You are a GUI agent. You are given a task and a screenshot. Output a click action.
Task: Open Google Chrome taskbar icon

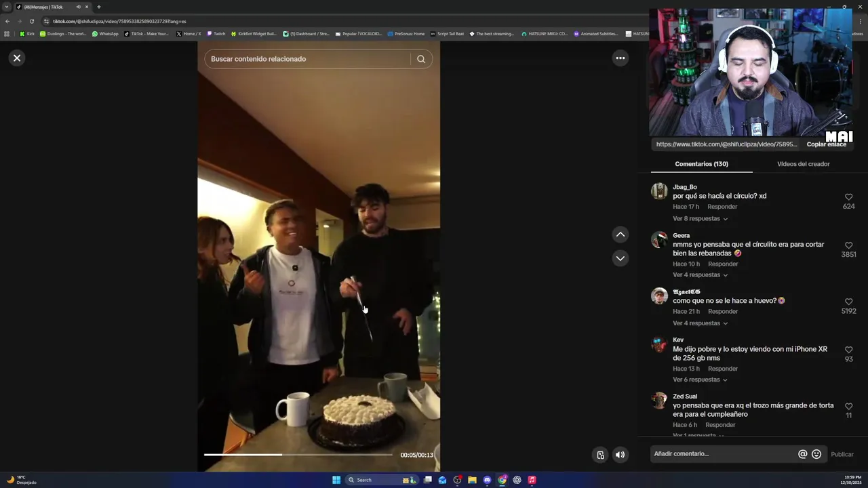coord(502,480)
